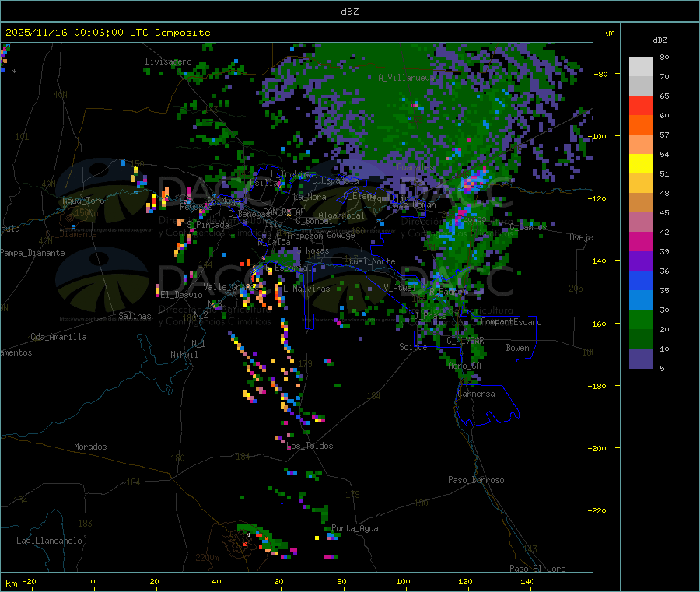Screen dimensions: 700x592
Task: Click the -220 km axis tick label
Action: pyautogui.click(x=598, y=511)
